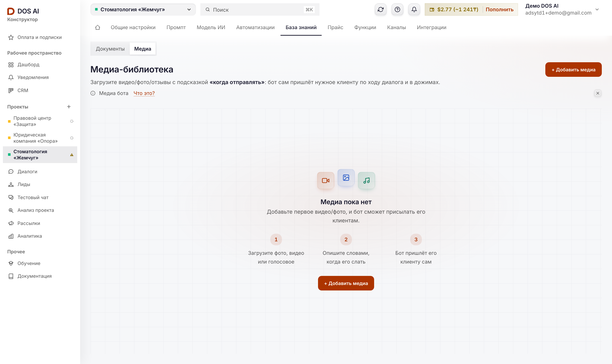Focus the Поиск search field
The image size is (612, 364).
point(260,10)
